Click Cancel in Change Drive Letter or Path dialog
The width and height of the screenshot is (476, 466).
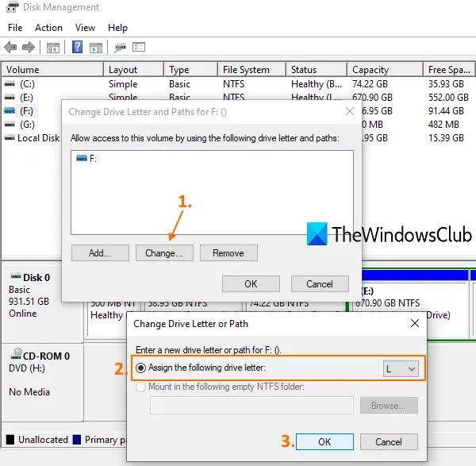[389, 441]
